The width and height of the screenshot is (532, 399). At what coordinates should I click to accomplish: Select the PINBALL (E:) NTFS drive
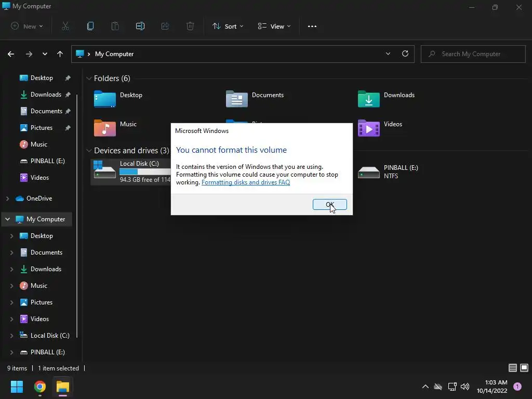[388, 171]
